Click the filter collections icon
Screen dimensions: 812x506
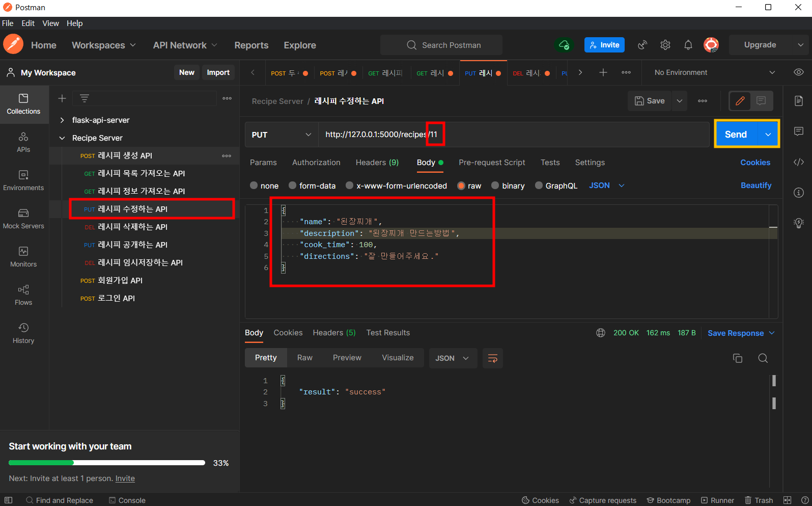pyautogui.click(x=85, y=98)
